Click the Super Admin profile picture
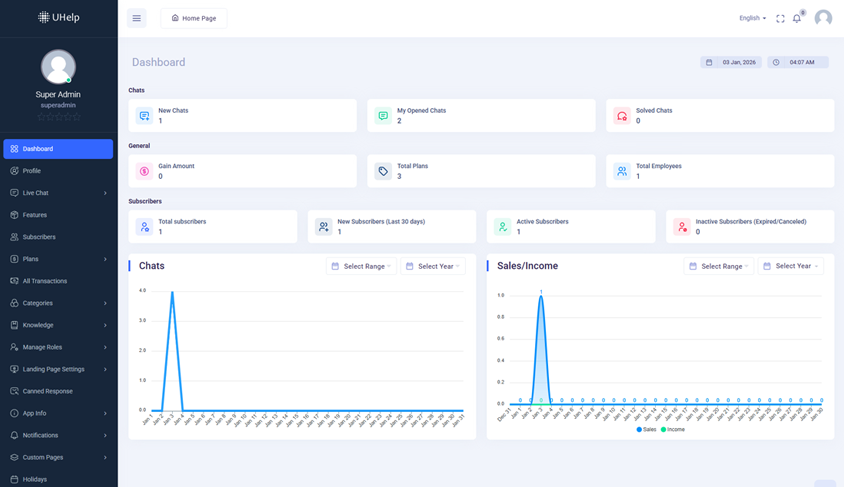Screen dimensions: 844x487 coord(58,67)
